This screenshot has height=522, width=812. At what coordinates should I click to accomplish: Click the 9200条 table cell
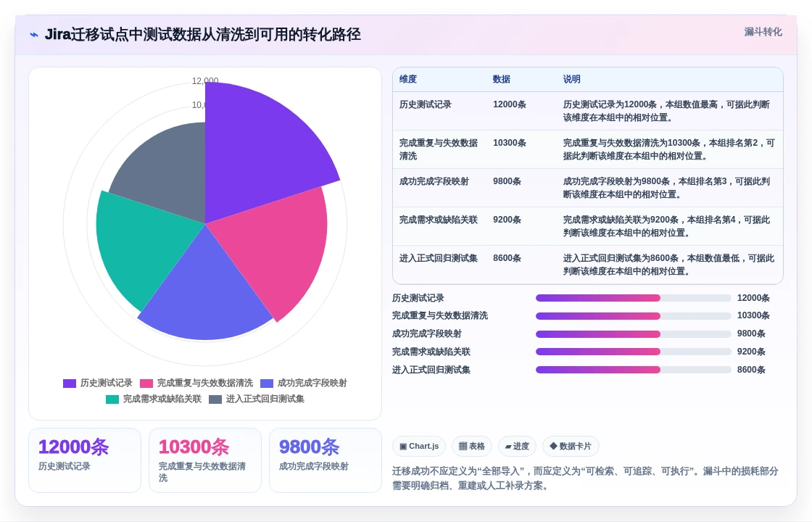point(507,220)
